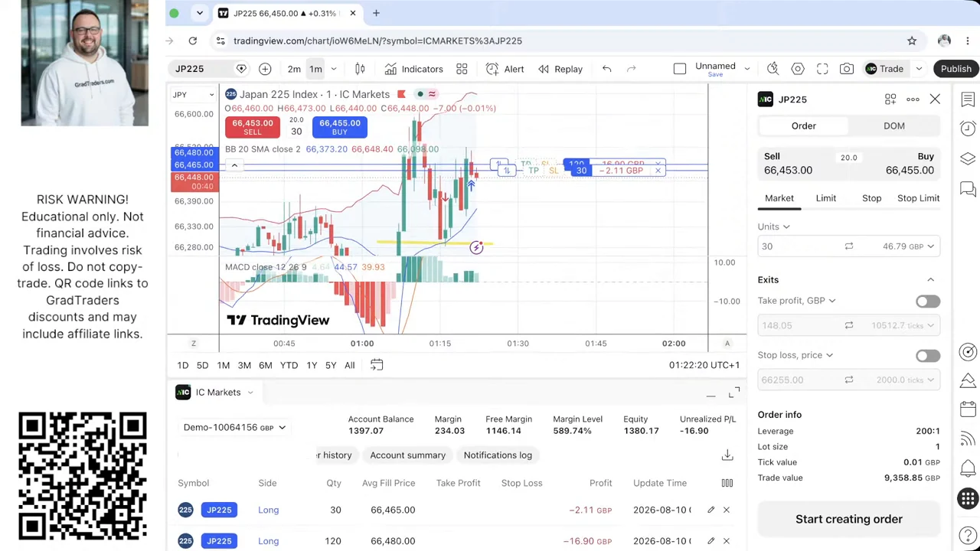Viewport: 980px width, 551px height.
Task: Open the 'Go to date' calendar icon
Action: tap(377, 365)
